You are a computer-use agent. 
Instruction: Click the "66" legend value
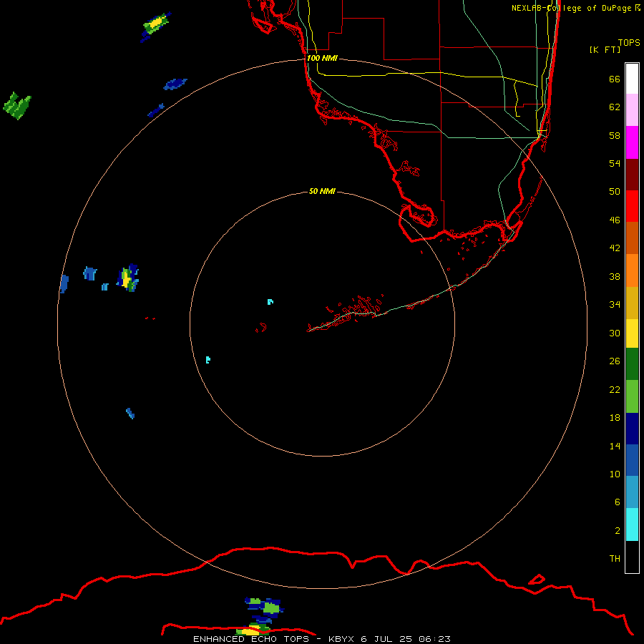(615, 79)
